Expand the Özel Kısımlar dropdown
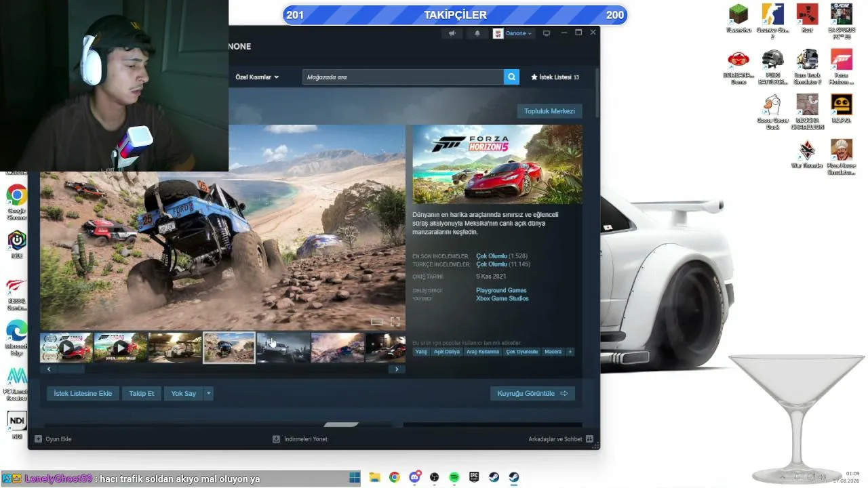This screenshot has height=488, width=868. pos(257,77)
